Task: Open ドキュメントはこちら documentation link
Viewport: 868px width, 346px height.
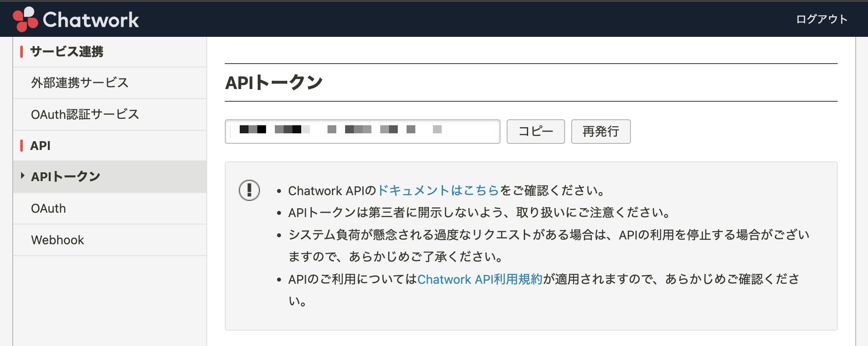Action: tap(438, 190)
